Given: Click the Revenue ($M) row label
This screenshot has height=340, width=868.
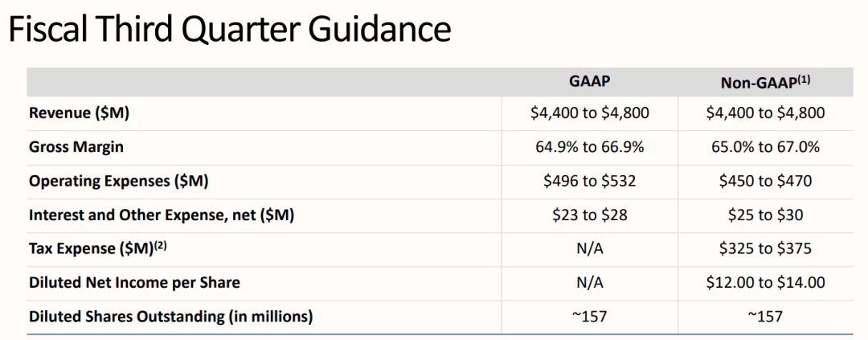Looking at the screenshot, I should click(x=80, y=113).
